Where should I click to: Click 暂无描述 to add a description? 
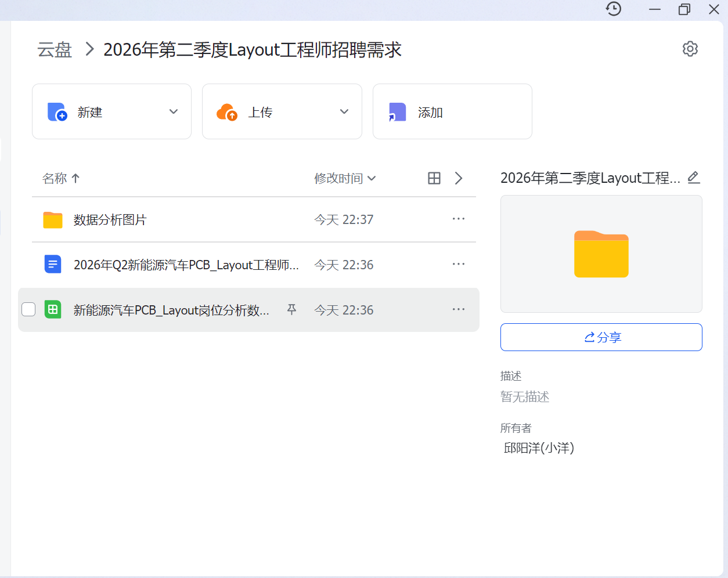tap(525, 397)
